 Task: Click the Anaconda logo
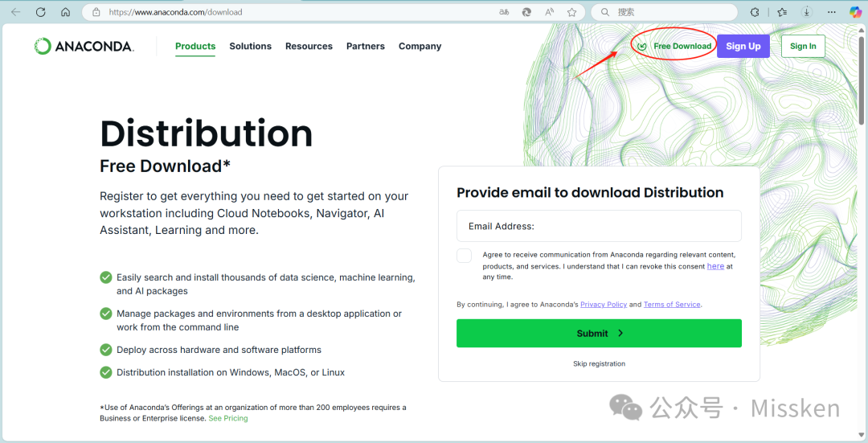click(x=84, y=46)
